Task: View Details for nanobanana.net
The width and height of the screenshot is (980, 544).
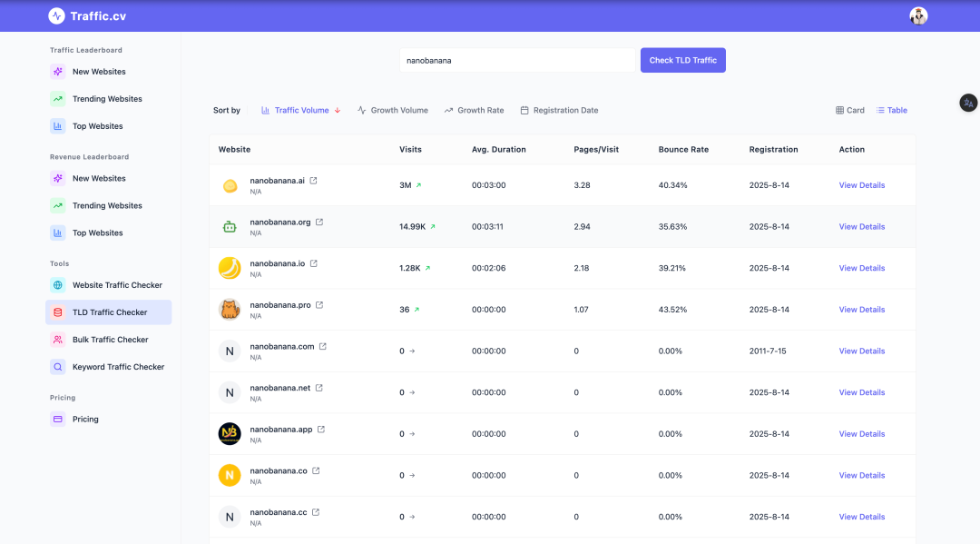Action: coord(861,392)
